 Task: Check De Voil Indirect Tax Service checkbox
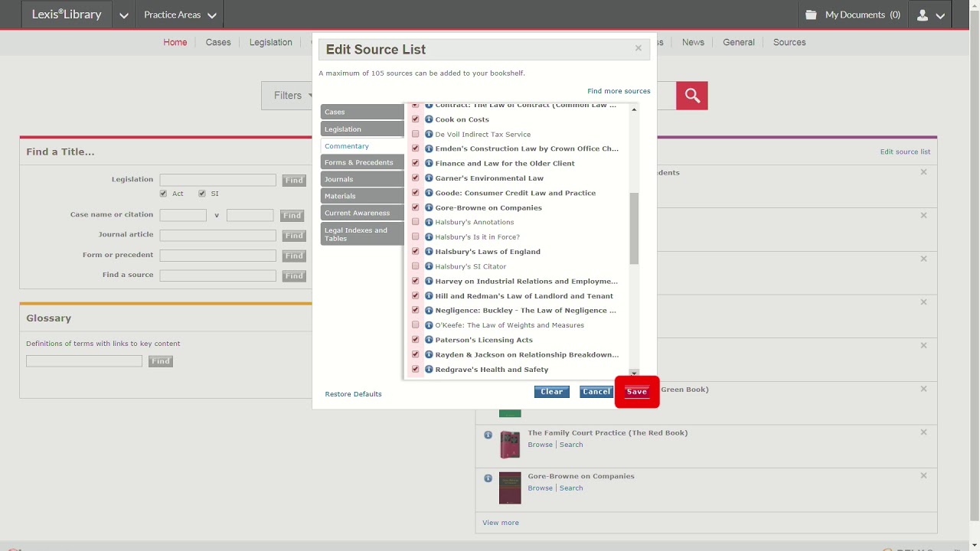point(416,134)
